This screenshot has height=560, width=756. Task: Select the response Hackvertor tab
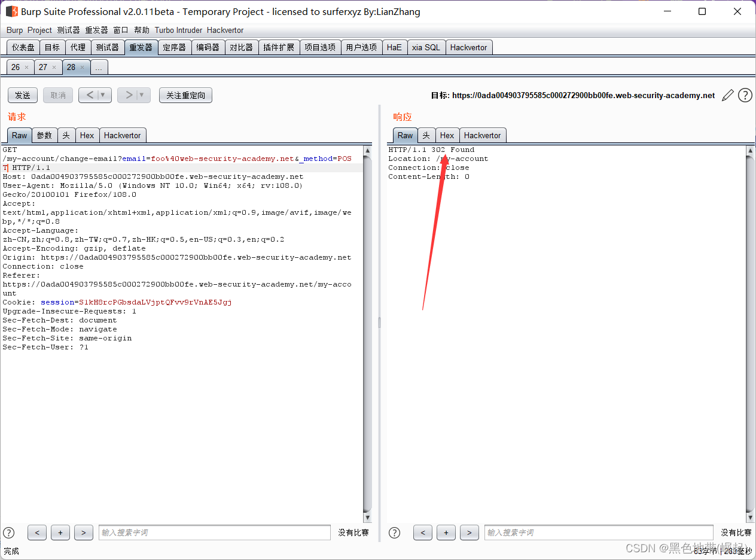[483, 135]
